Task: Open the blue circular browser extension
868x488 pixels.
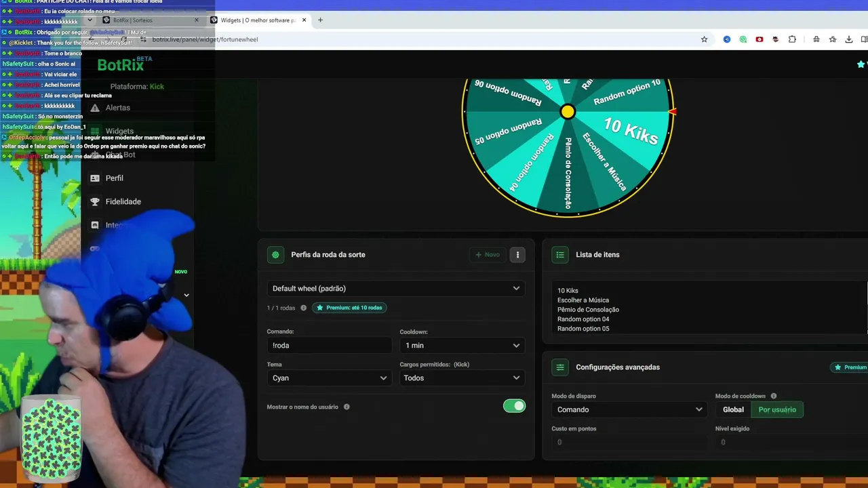Action: point(727,39)
